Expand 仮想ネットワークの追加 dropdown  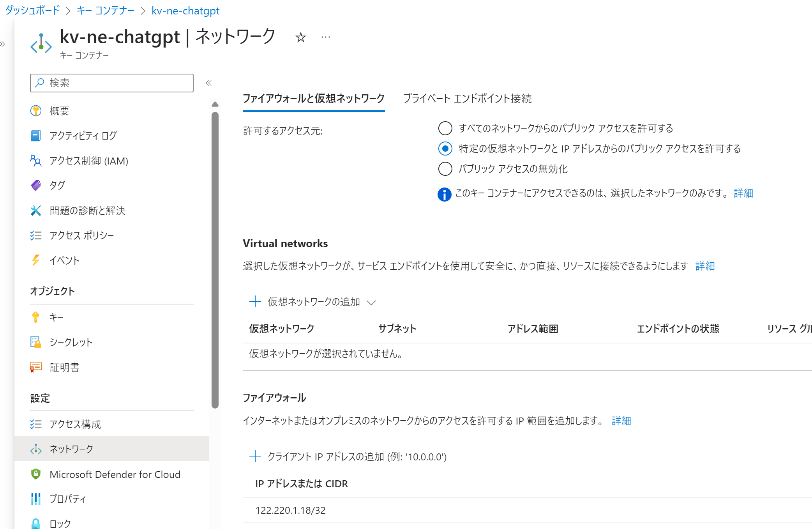point(313,302)
